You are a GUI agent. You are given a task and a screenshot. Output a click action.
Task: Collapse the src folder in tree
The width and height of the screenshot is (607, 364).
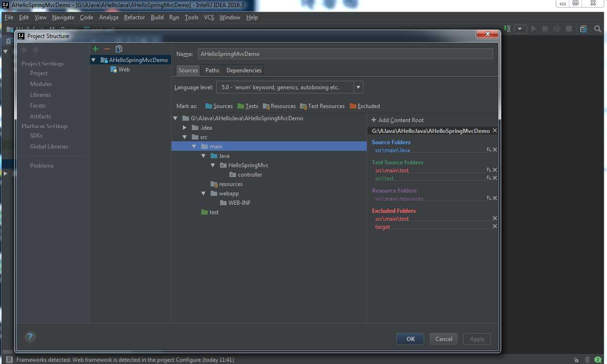185,137
